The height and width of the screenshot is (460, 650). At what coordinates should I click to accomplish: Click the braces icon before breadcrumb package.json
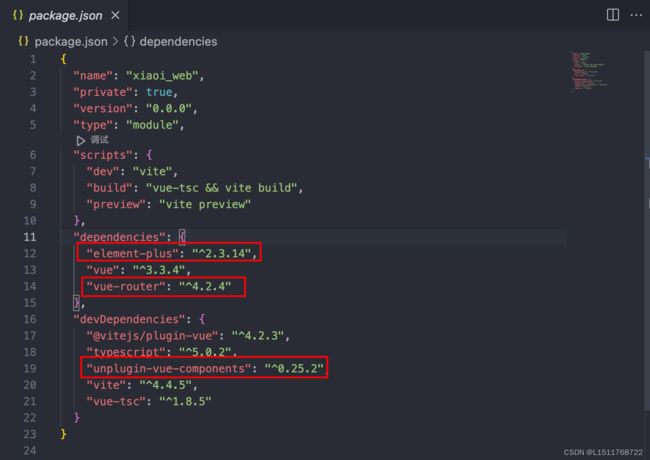pos(24,41)
